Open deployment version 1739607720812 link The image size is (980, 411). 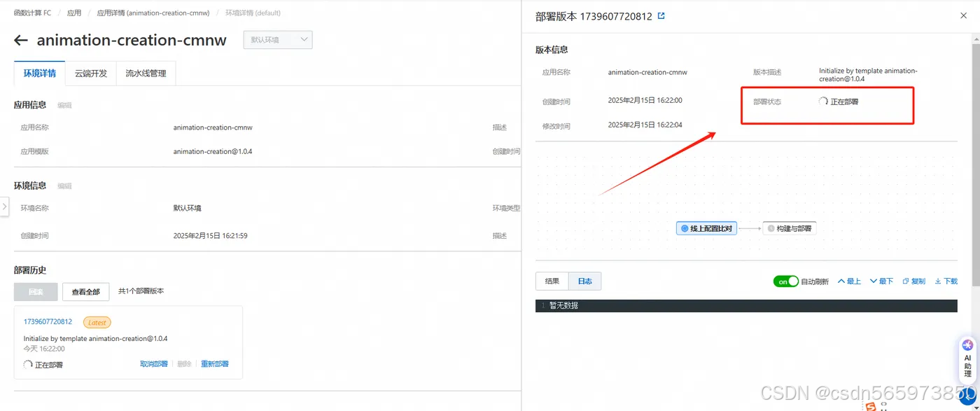coord(48,322)
